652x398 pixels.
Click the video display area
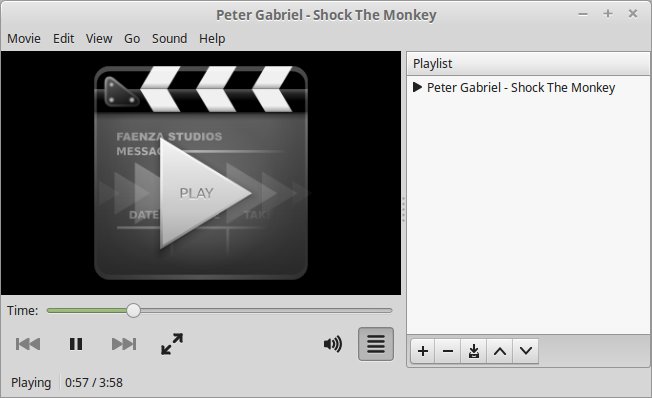201,173
